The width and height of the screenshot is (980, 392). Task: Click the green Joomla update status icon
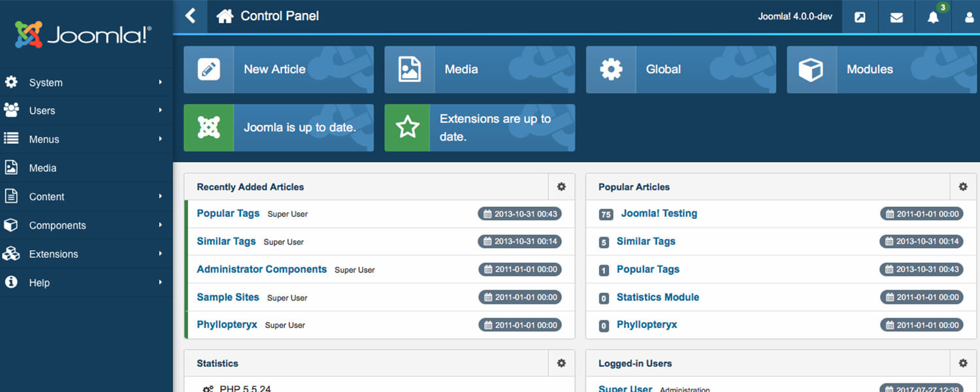tap(208, 127)
